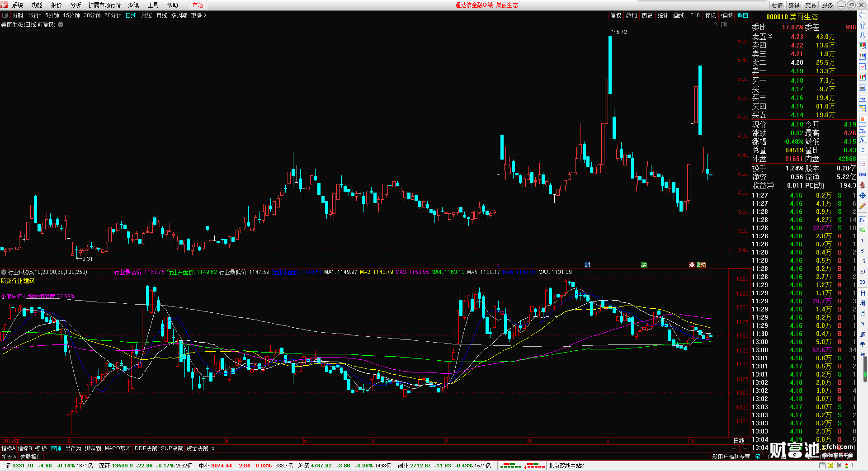Open the 扩展市场行情 menu
The width and height of the screenshot is (868, 471).
104,5
